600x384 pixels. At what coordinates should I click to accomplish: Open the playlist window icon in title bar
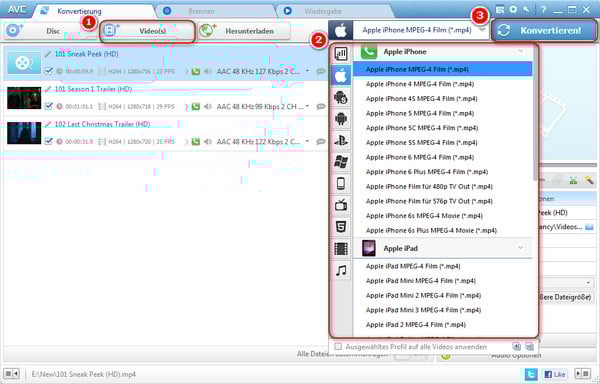500,10
